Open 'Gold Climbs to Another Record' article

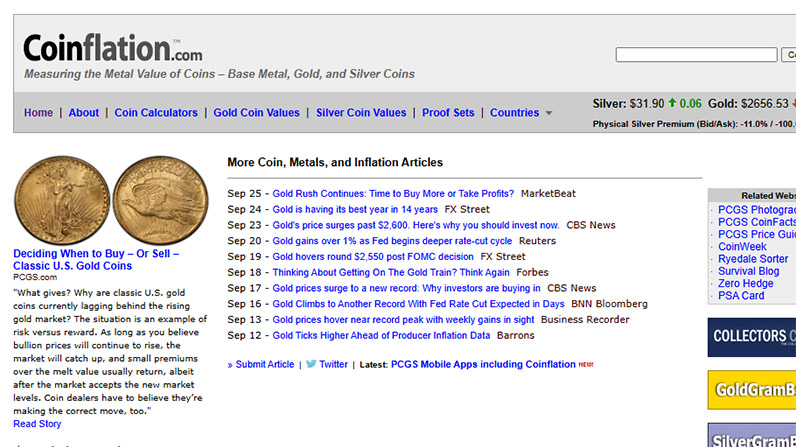point(418,303)
